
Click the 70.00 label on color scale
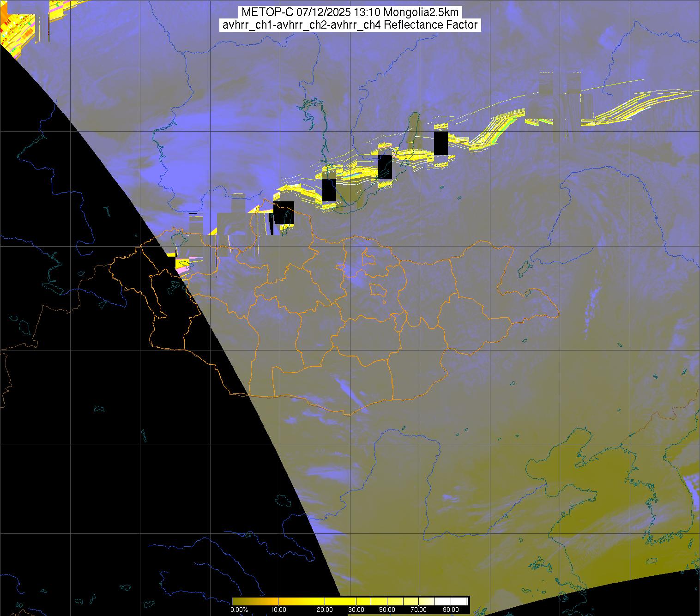tap(419, 610)
